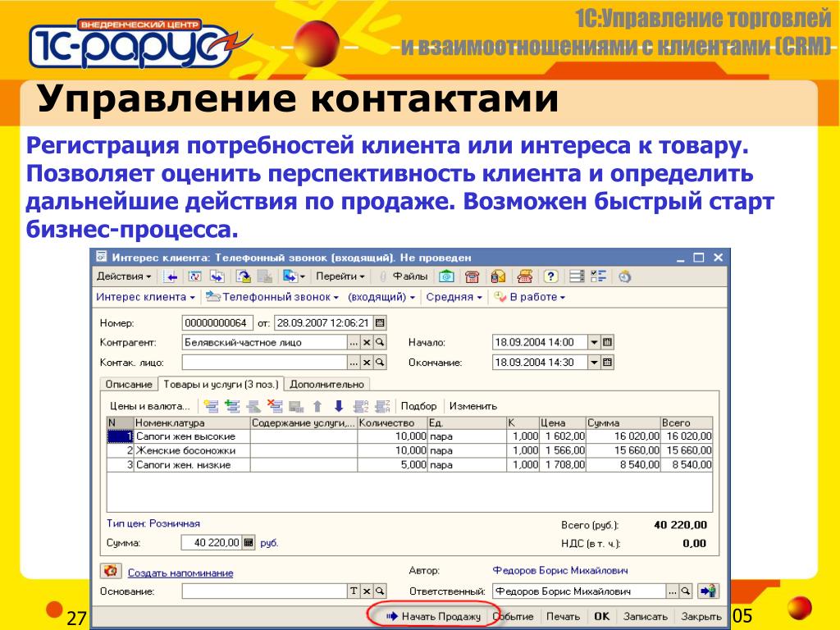The height and width of the screenshot is (630, 840).
Task: Click the Контрагент field Белявский-частное лицо
Action: (x=265, y=342)
